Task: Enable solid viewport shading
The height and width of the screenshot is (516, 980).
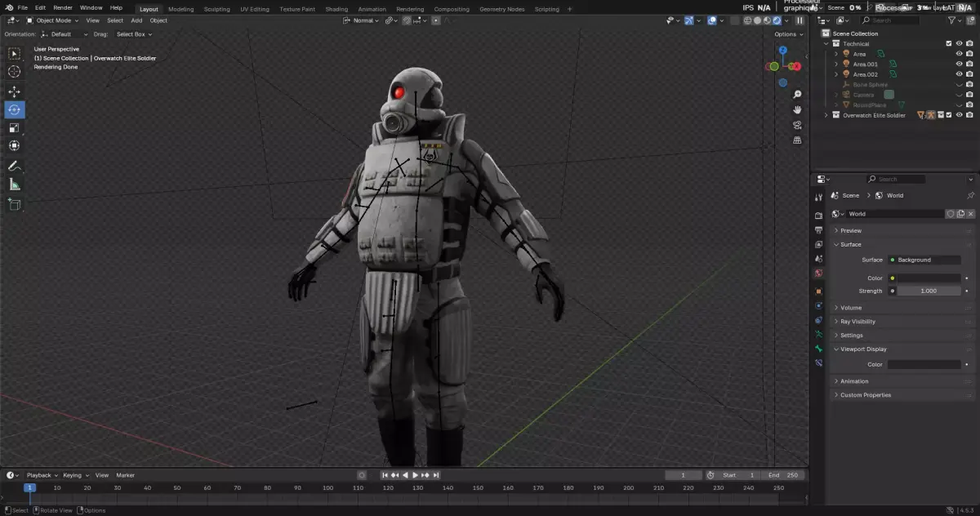Action: 756,20
